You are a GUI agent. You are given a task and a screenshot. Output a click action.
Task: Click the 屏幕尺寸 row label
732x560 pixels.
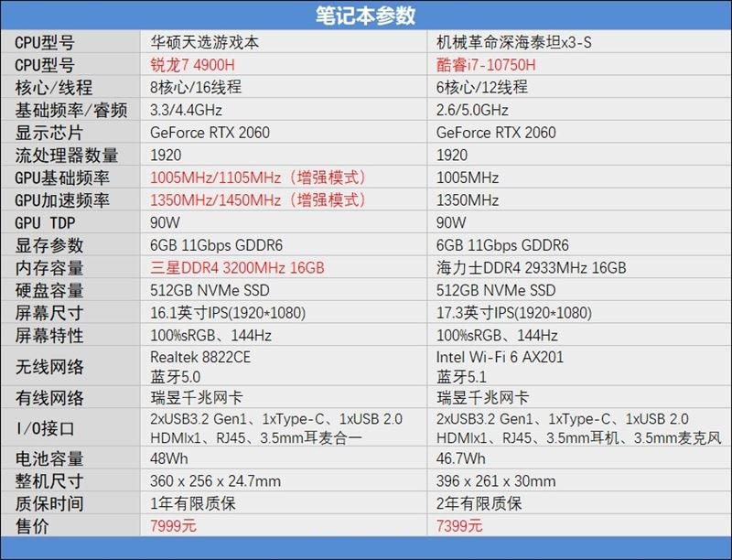49,313
